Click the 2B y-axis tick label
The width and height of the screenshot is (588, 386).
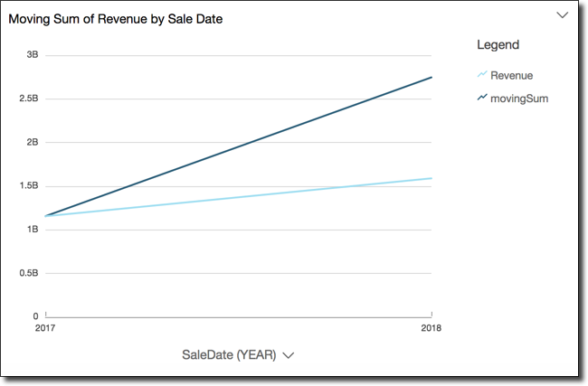coord(32,142)
